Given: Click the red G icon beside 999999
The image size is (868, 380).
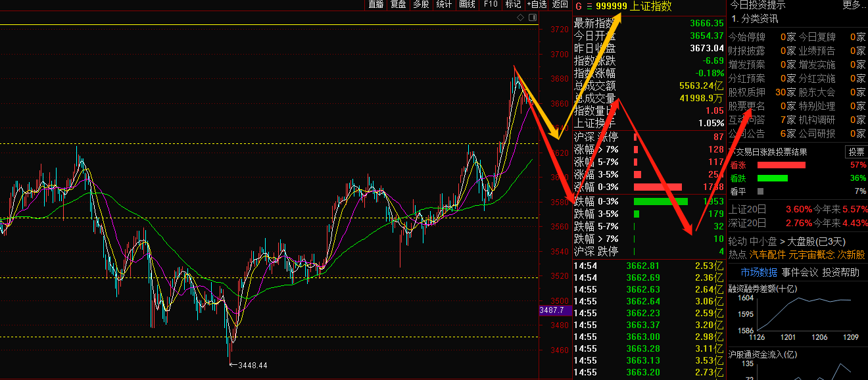Looking at the screenshot, I should point(578,6).
